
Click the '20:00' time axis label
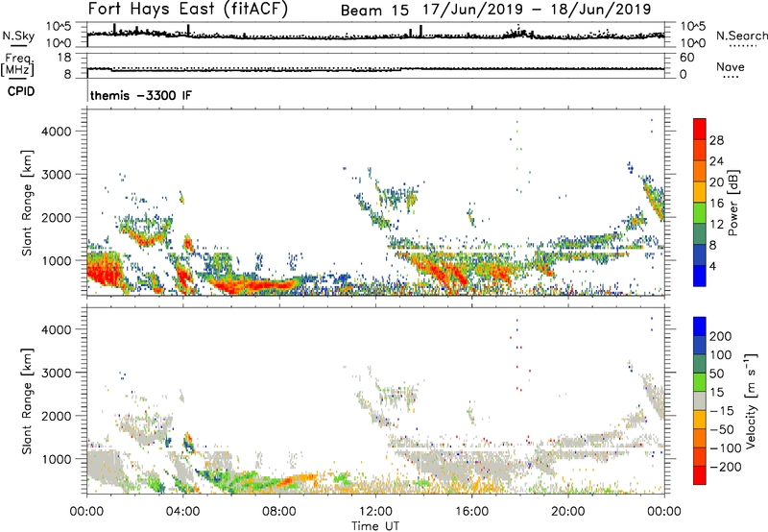tap(567, 512)
